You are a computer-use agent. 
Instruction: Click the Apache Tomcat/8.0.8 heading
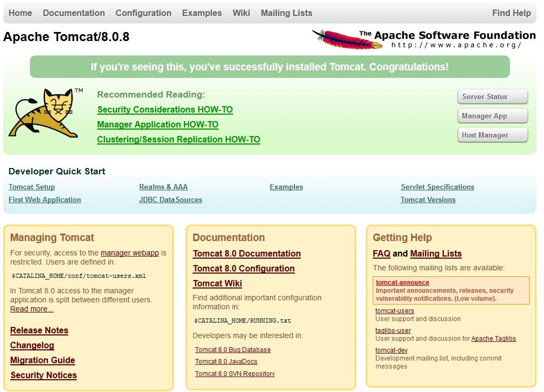click(66, 36)
